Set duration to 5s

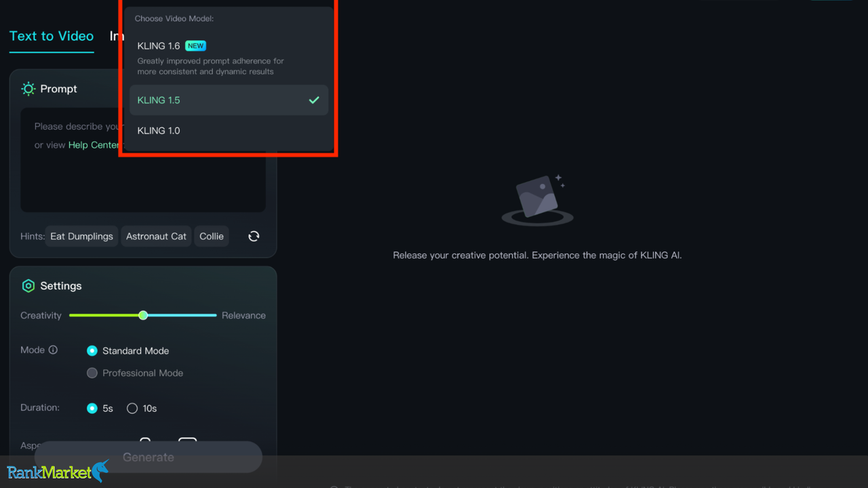(100, 408)
